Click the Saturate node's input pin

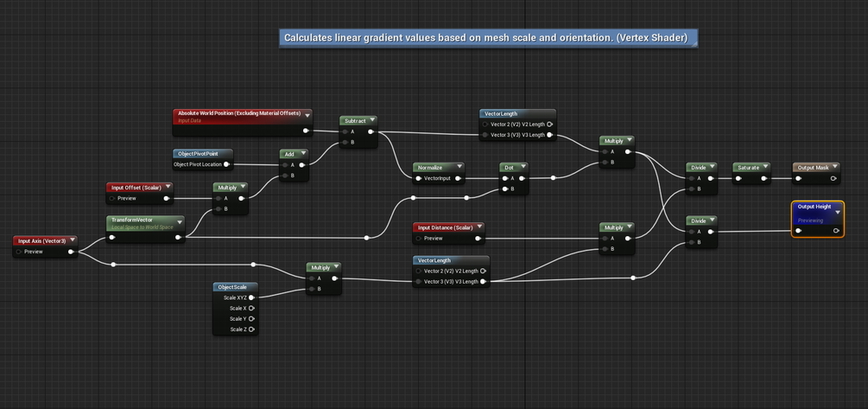738,178
